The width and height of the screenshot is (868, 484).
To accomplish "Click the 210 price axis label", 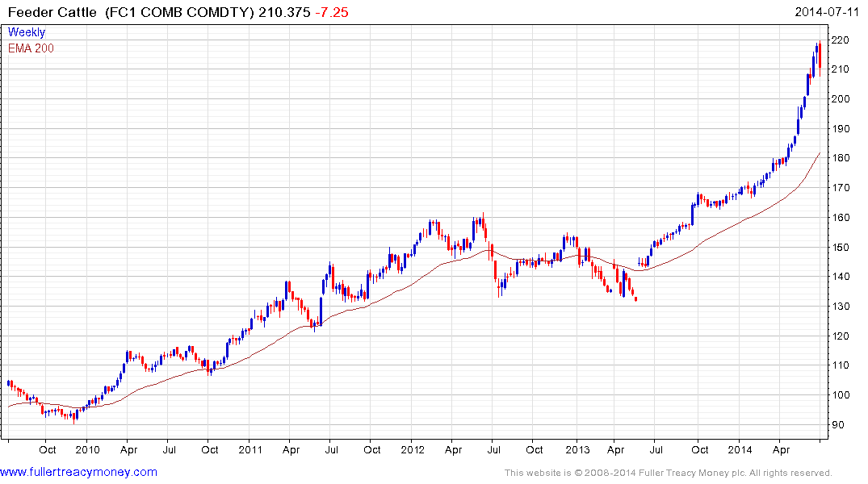I will (840, 69).
